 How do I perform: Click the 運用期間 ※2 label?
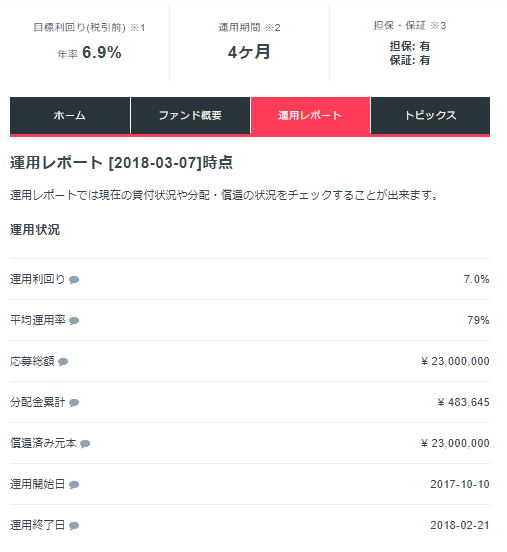(x=249, y=27)
